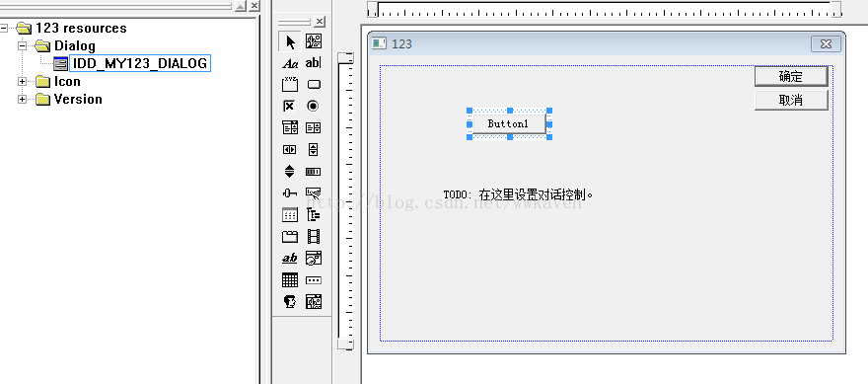Screen dimensions: 868x384
Task: Select the Hot Key control tool
Action: coord(314,192)
